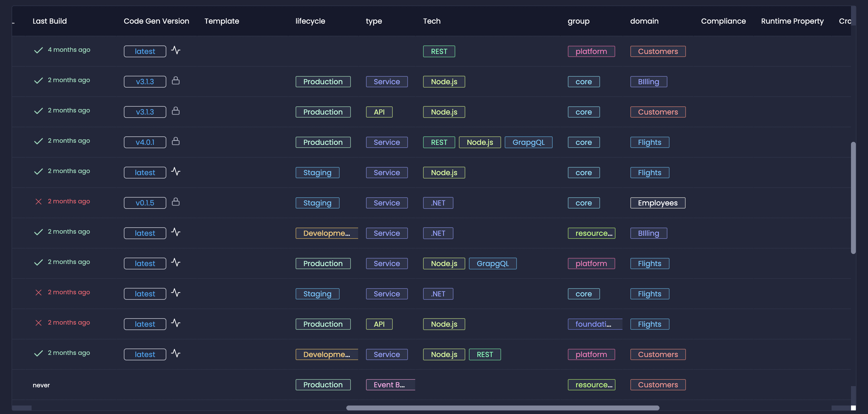Sort by the Last Build column header

click(49, 21)
